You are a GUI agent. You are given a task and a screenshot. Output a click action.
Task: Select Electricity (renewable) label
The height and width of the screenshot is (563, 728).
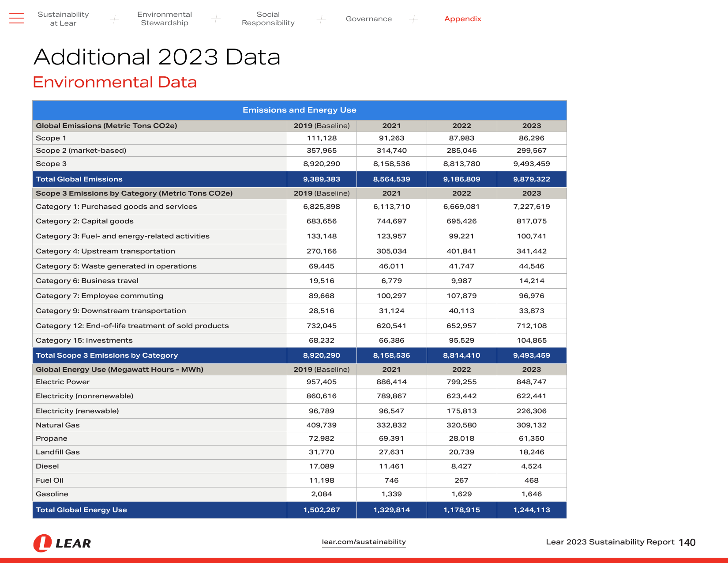(x=77, y=411)
